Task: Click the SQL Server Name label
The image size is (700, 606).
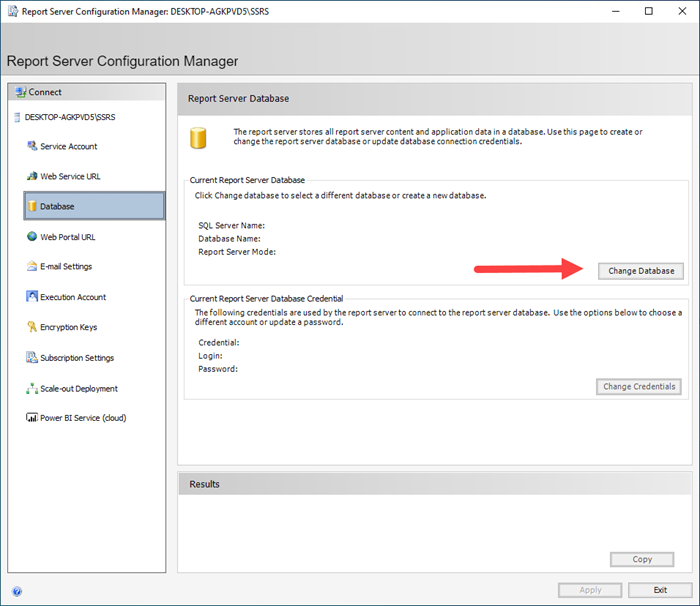Action: [x=231, y=226]
